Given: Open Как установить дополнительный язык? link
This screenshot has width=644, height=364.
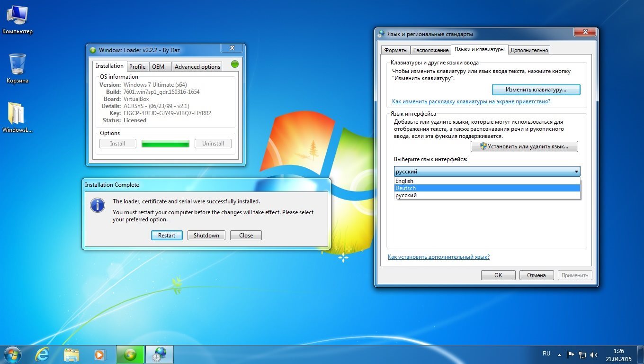Looking at the screenshot, I should (x=438, y=257).
